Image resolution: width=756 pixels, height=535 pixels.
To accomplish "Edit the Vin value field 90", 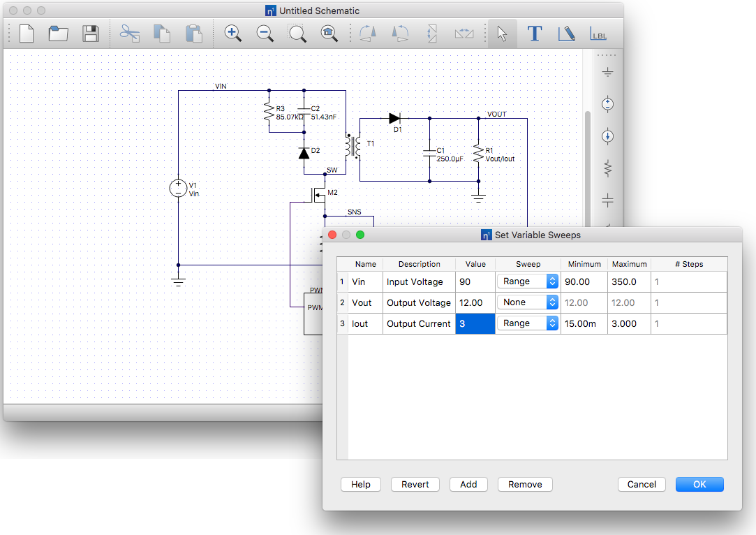I will [x=475, y=281].
